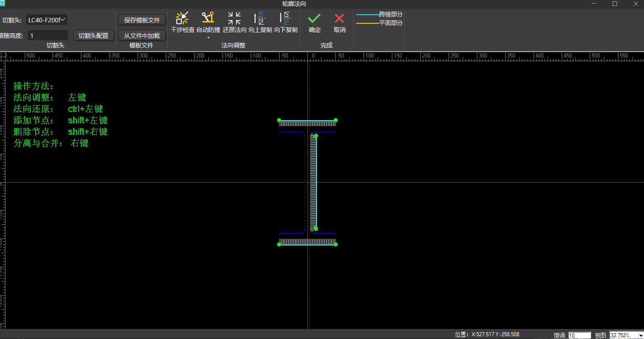This screenshot has width=644, height=339.
Task: Click the 法向调整 group label
Action: (x=233, y=45)
